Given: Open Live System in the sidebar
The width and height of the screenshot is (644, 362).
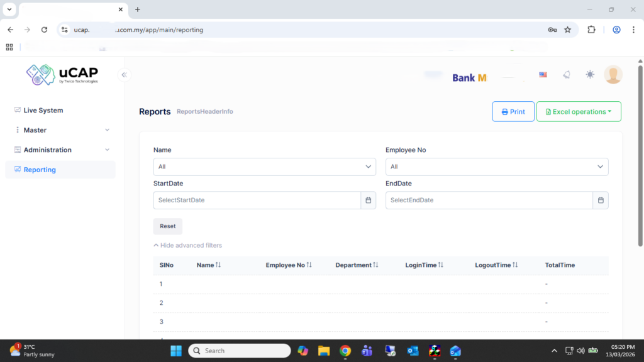Looking at the screenshot, I should (x=43, y=111).
